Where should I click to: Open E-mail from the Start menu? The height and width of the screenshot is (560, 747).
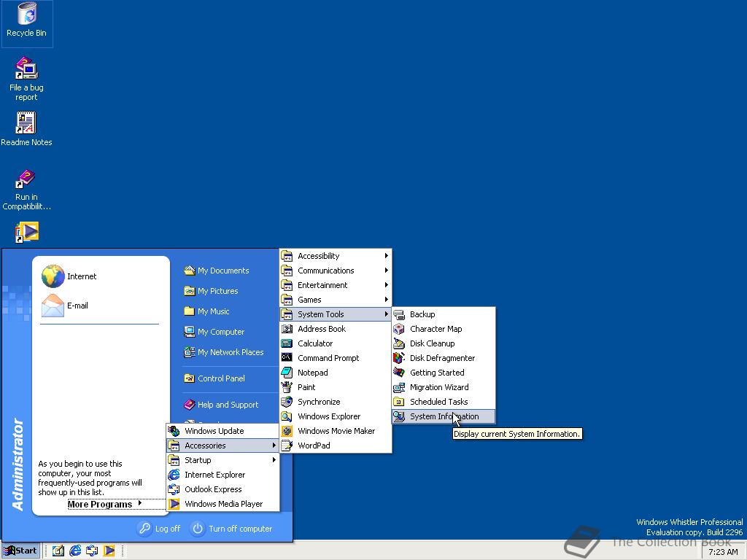65,306
